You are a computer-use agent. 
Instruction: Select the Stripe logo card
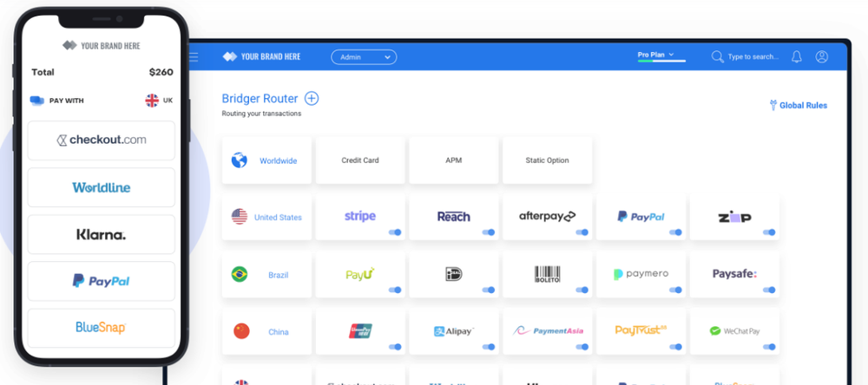[360, 216]
